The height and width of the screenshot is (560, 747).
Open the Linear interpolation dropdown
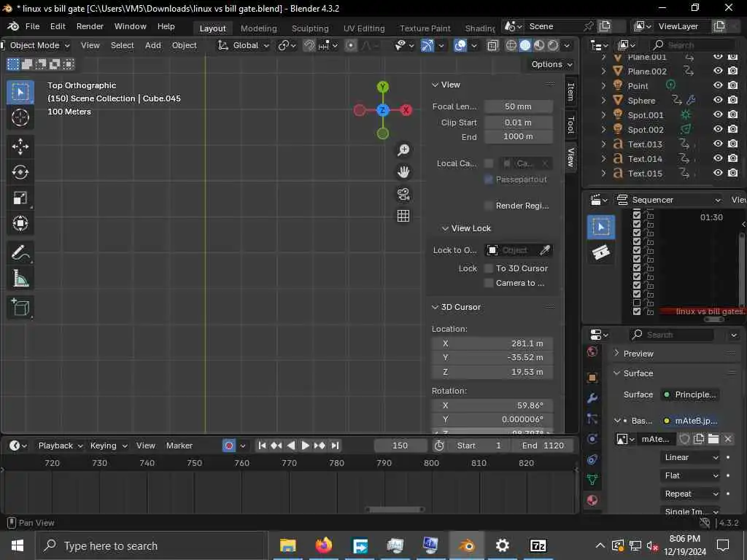pyautogui.click(x=692, y=457)
